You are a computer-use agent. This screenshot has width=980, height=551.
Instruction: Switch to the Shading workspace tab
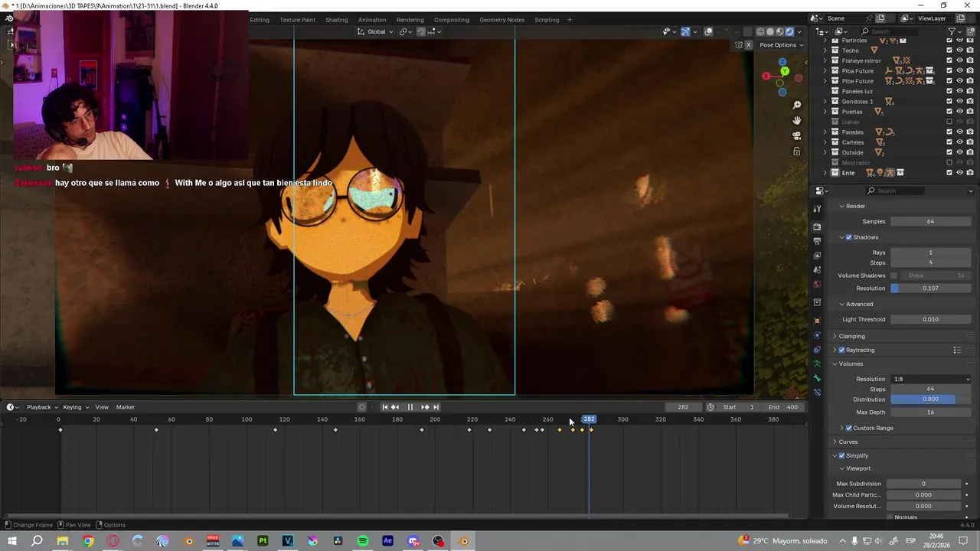point(336,20)
